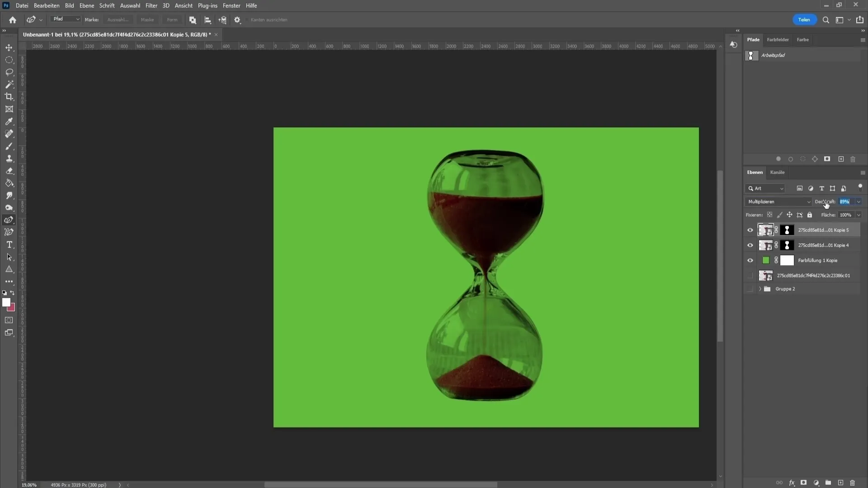Image resolution: width=868 pixels, height=488 pixels.
Task: Open blend mode Multiplizieren dropdown
Action: 778,202
